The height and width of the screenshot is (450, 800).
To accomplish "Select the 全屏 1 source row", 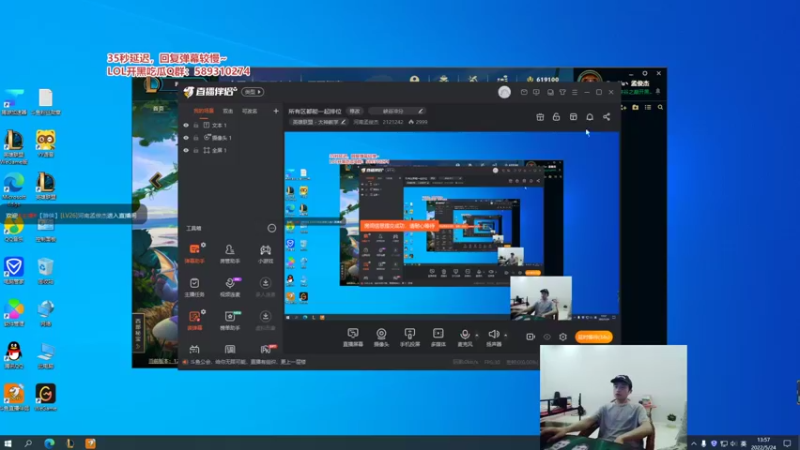I will [x=231, y=151].
